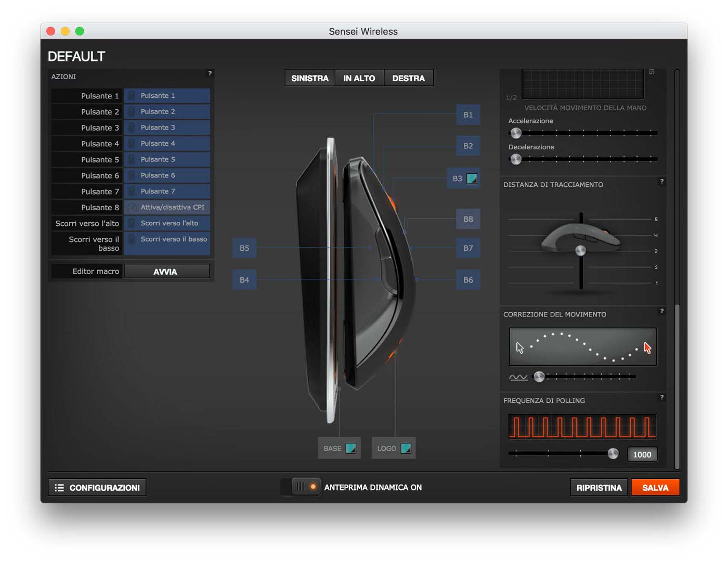728x561 pixels.
Task: Select the B5 mouse button label
Action: pos(244,248)
